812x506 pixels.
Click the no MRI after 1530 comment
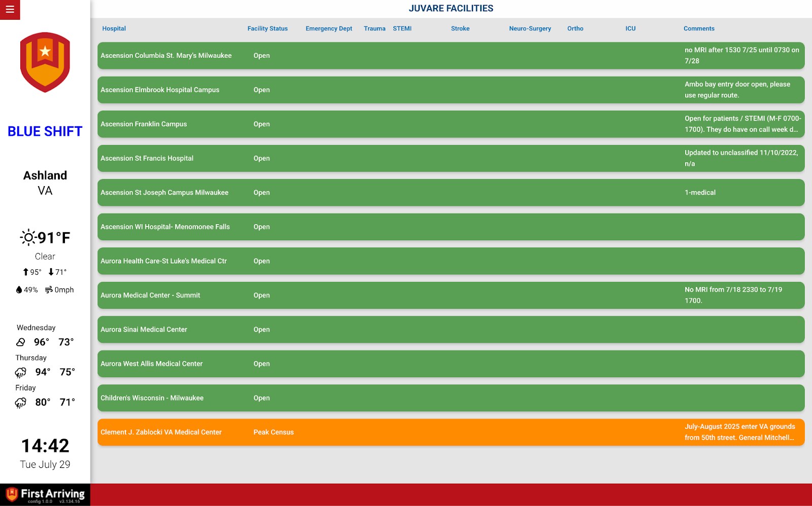pos(742,55)
